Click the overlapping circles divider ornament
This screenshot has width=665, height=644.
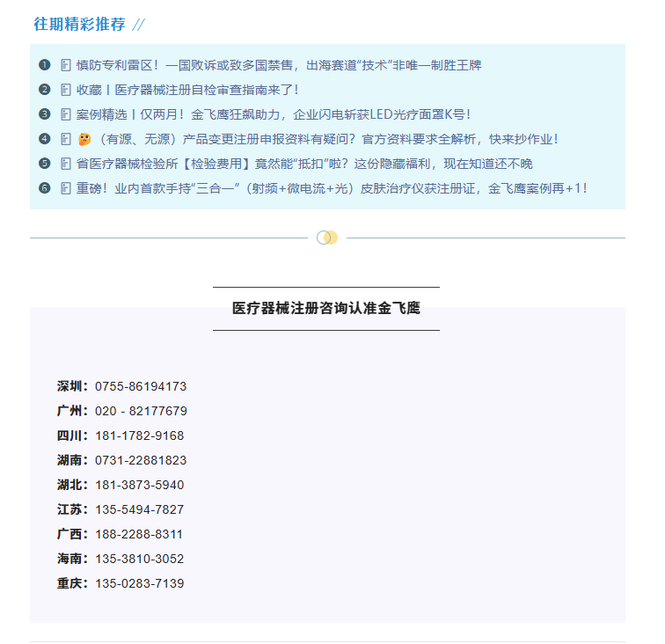click(327, 238)
